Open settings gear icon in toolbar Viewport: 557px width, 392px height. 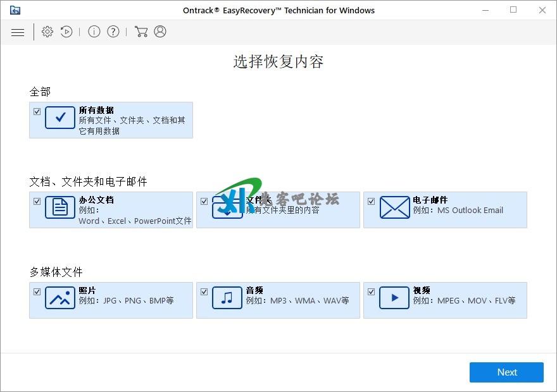(x=47, y=32)
